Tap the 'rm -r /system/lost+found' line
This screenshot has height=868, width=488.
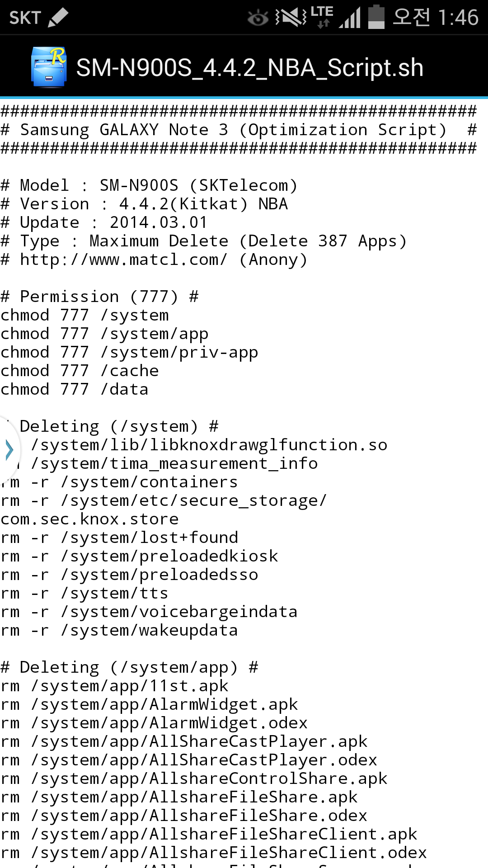119,538
